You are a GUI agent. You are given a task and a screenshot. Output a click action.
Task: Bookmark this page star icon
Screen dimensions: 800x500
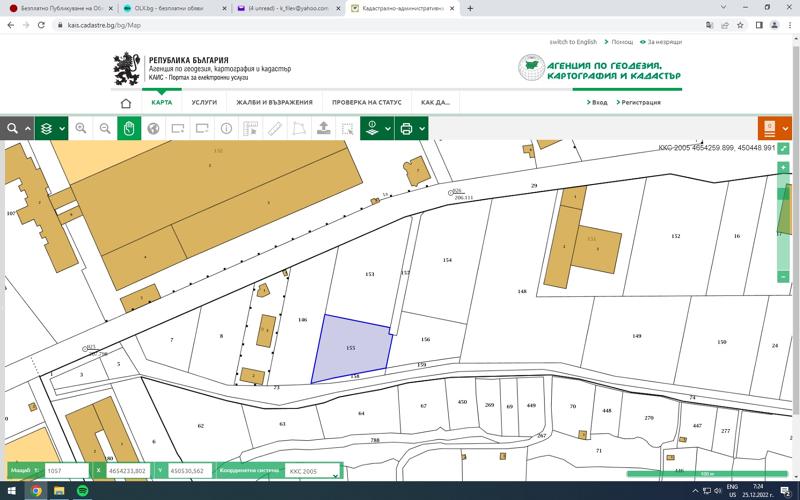tap(740, 25)
